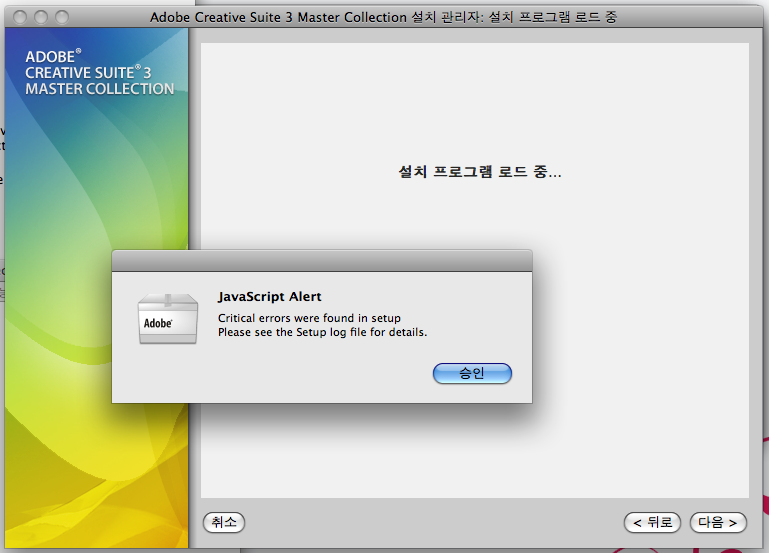Click the 'Please see the Setup log' line
The width and height of the screenshot is (769, 553).
(322, 332)
